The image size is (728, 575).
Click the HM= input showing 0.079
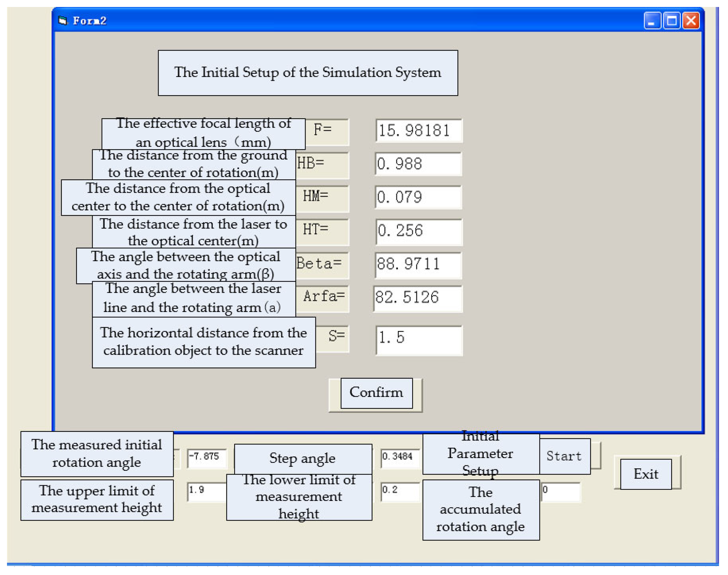(418, 197)
